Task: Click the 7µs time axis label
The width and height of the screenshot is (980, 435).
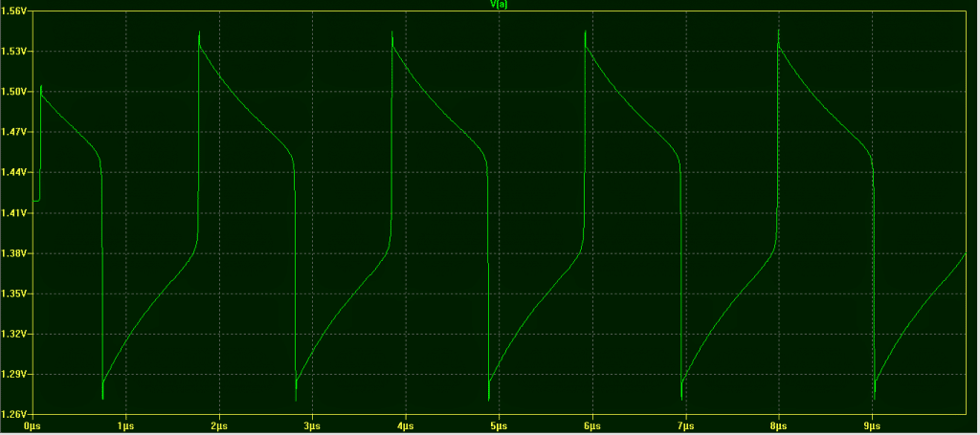Action: [685, 424]
